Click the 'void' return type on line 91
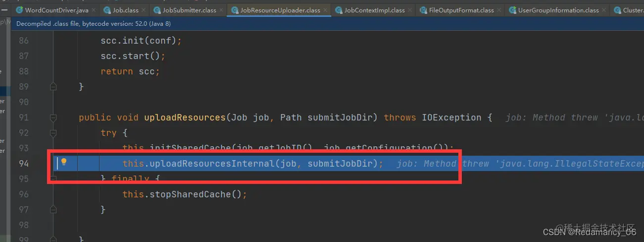 [127, 118]
